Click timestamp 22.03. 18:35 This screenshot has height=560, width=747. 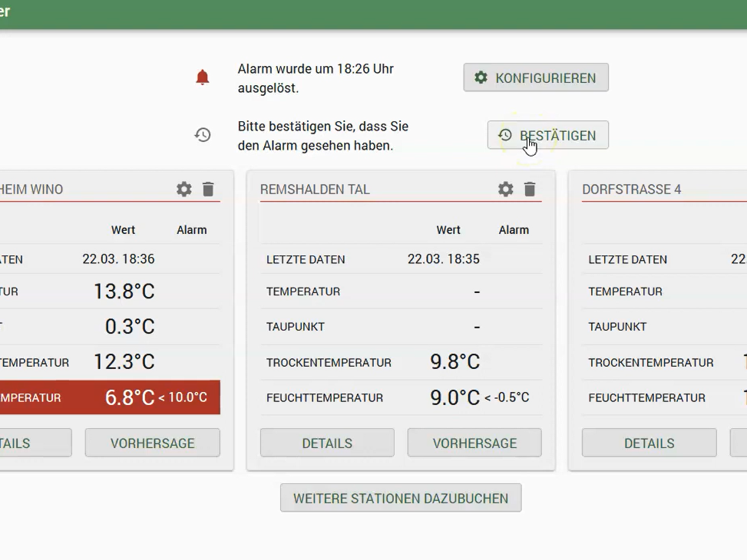444,259
